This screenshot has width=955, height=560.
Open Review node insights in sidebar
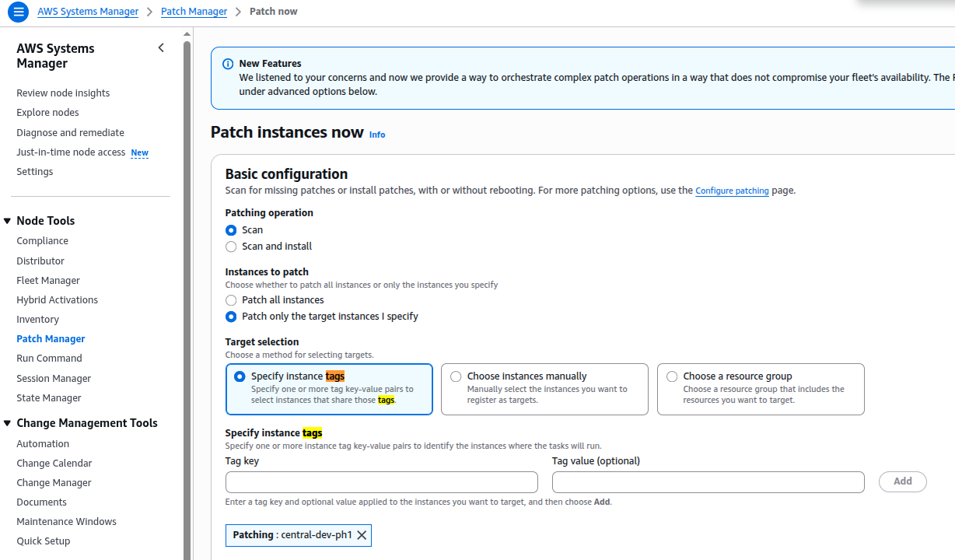tap(63, 93)
